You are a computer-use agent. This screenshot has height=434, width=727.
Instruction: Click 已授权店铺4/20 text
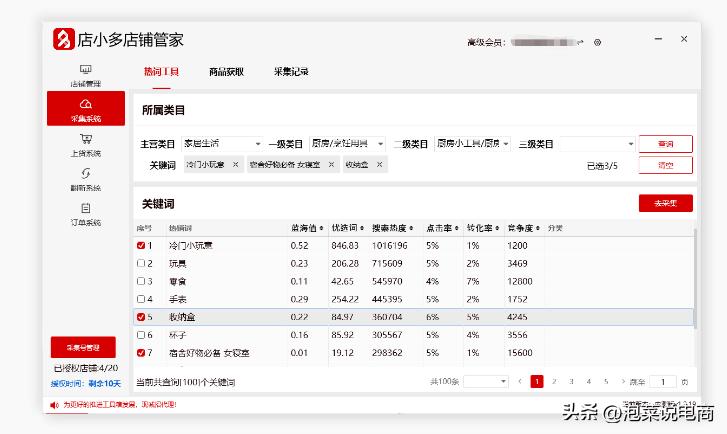86,368
